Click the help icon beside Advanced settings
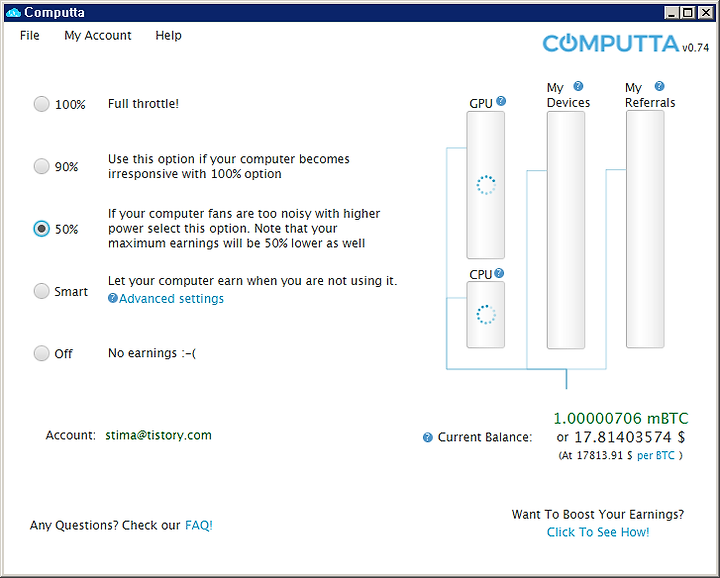Screen dimensions: 720x578 pos(112,298)
